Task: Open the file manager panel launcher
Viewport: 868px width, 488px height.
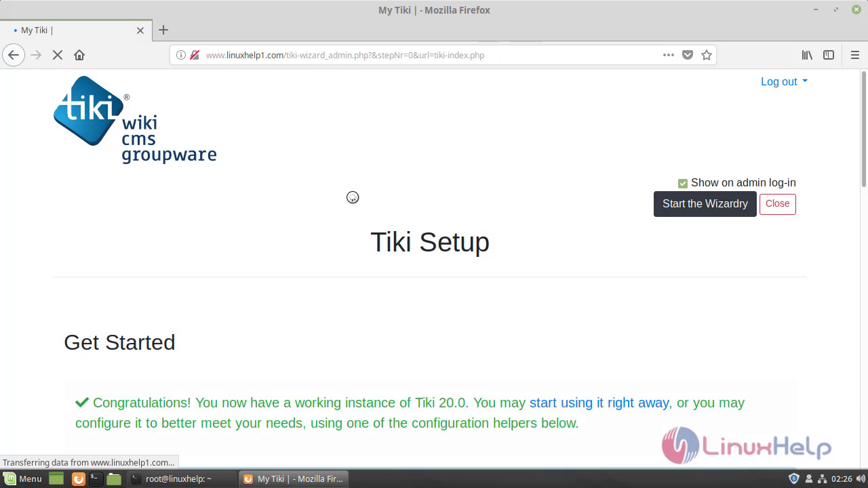Action: (113, 479)
